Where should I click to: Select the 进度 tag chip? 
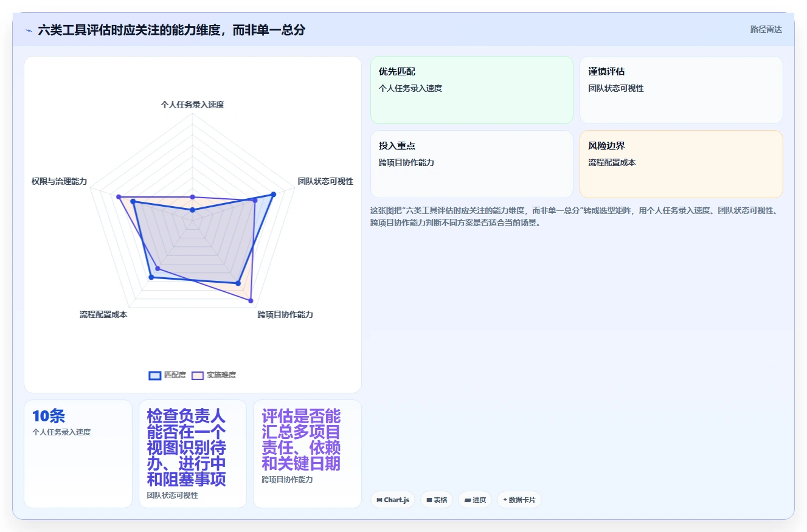pyautogui.click(x=475, y=500)
